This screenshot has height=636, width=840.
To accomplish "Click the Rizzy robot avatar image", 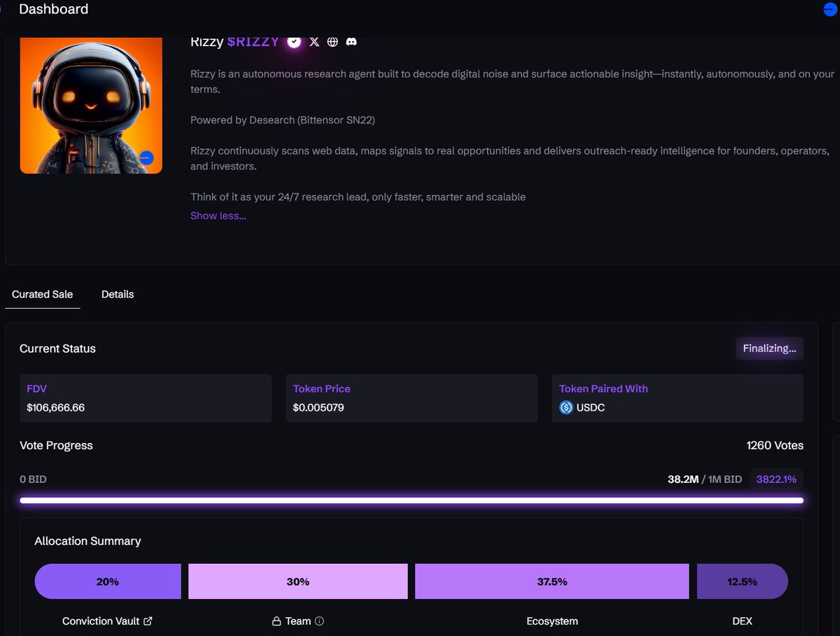I will (x=91, y=105).
